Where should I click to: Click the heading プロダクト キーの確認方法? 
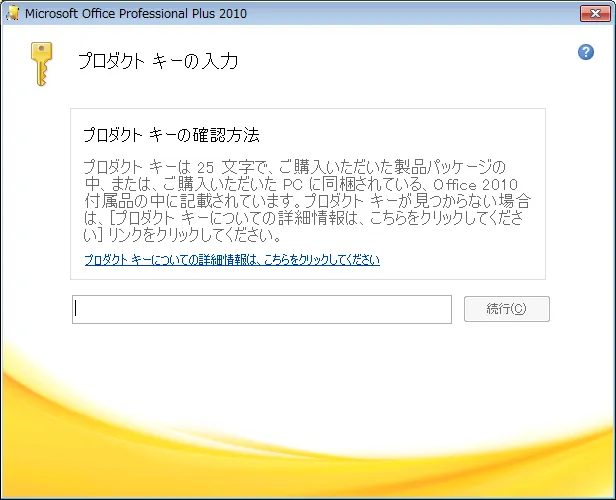pyautogui.click(x=171, y=135)
